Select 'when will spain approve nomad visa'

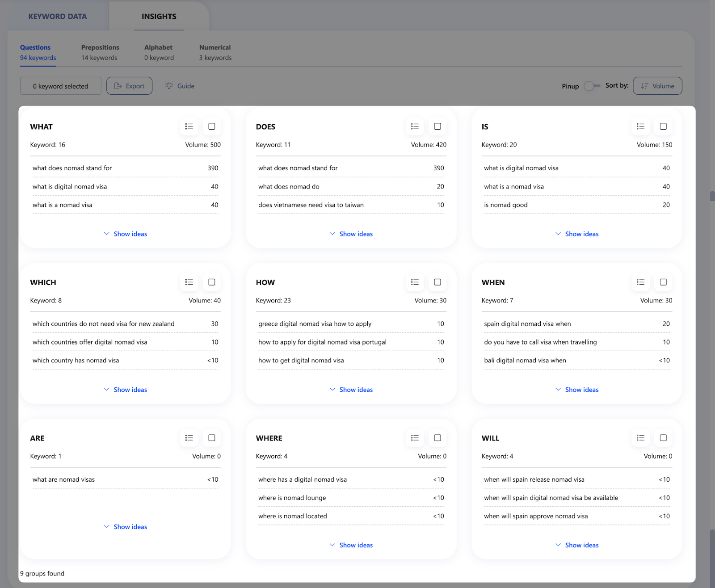pos(577,516)
